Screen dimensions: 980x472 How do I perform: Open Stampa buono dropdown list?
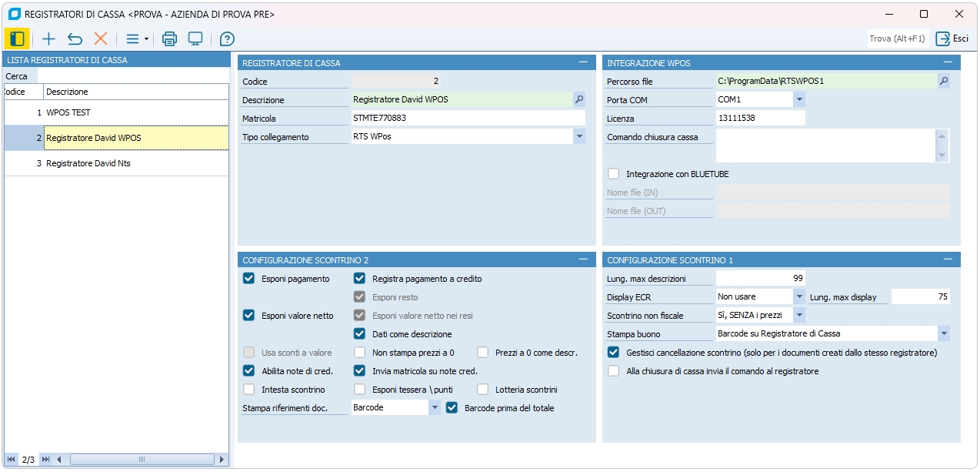pos(944,334)
